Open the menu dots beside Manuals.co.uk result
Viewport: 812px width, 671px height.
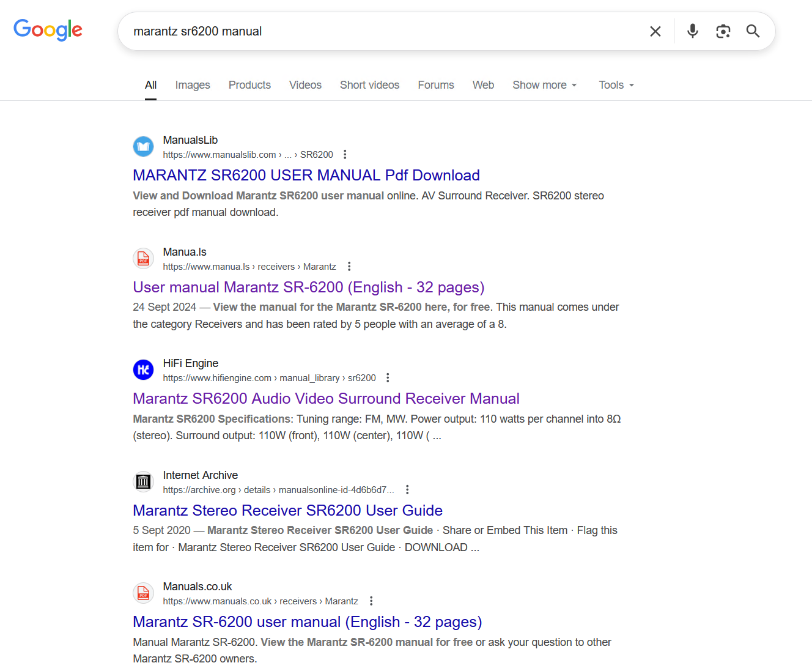tap(371, 601)
